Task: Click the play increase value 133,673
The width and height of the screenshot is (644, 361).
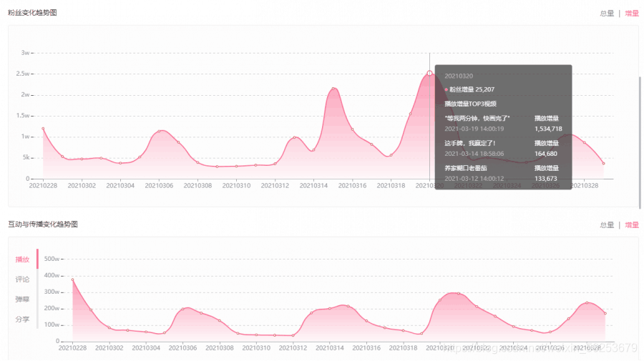Action: [x=546, y=179]
